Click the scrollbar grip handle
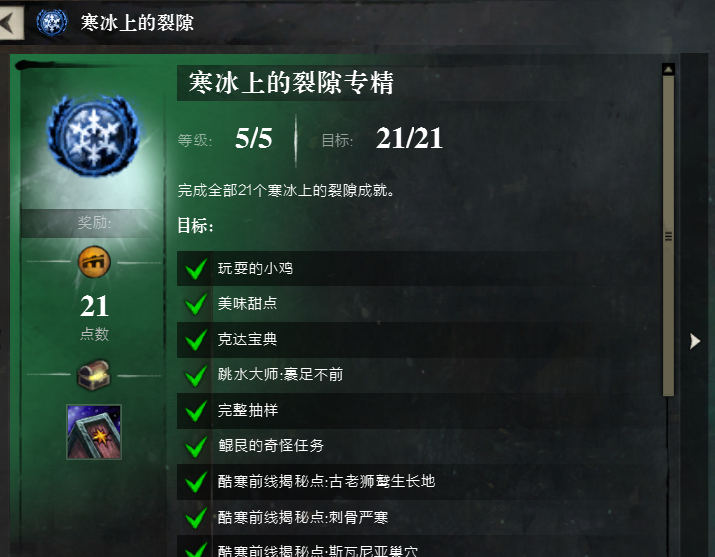This screenshot has height=557, width=715. coord(668,236)
